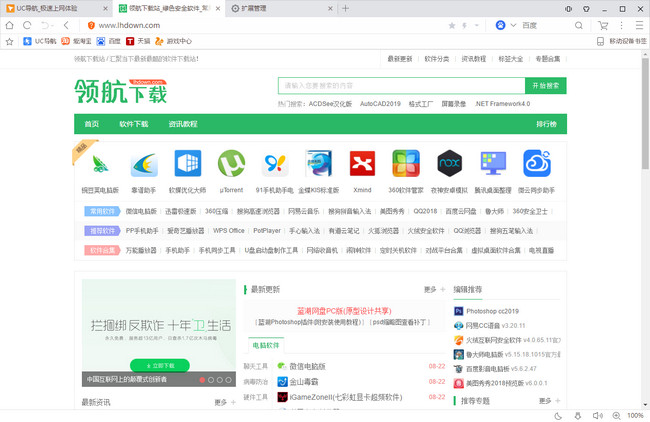The height and width of the screenshot is (422, 650).
Task: Open the 金蝶KIS标准版 icon
Action: coord(318,163)
